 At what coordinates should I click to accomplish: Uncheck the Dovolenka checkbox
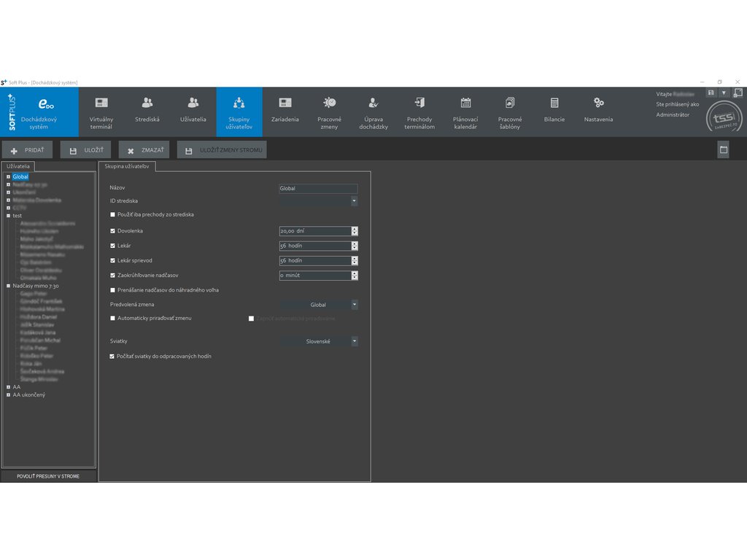pos(112,231)
